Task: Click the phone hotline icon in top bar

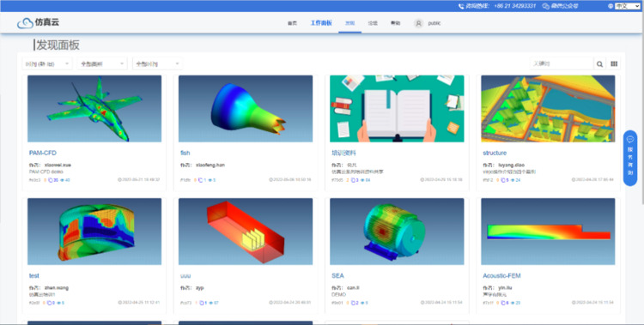Action: [x=461, y=6]
